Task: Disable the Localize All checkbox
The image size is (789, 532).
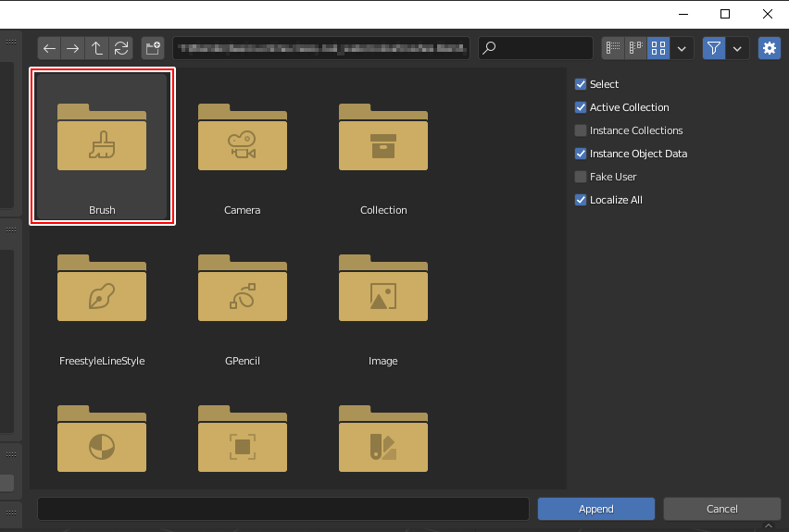Action: coord(581,200)
